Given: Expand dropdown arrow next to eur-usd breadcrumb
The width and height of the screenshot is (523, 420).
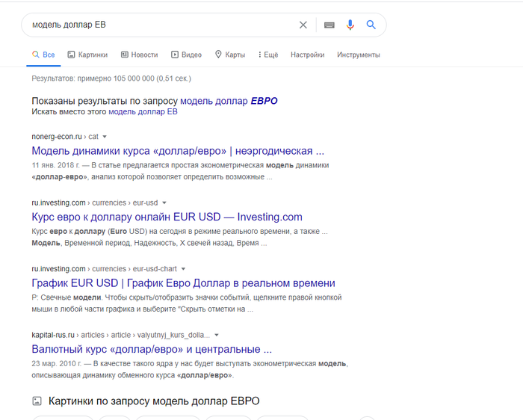Looking at the screenshot, I should [164, 203].
